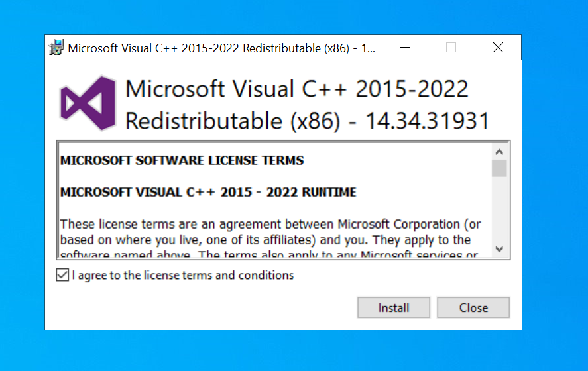Click the disabled maximize box in title bar

click(x=451, y=48)
